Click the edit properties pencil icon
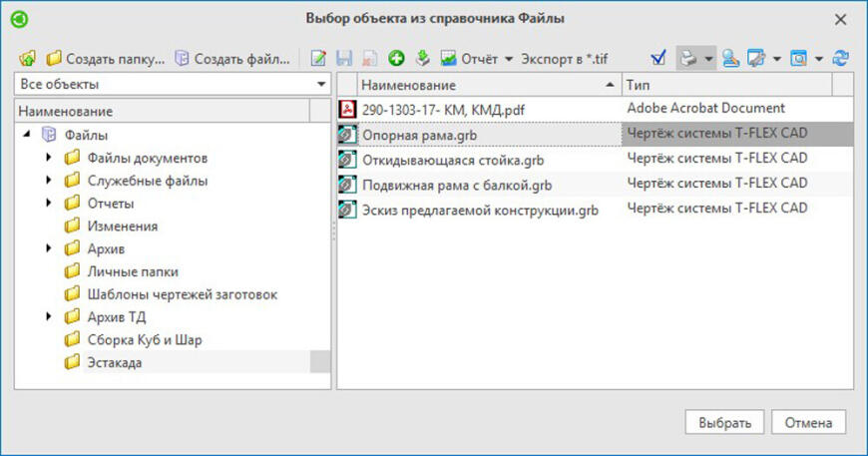The image size is (868, 456). 318,58
